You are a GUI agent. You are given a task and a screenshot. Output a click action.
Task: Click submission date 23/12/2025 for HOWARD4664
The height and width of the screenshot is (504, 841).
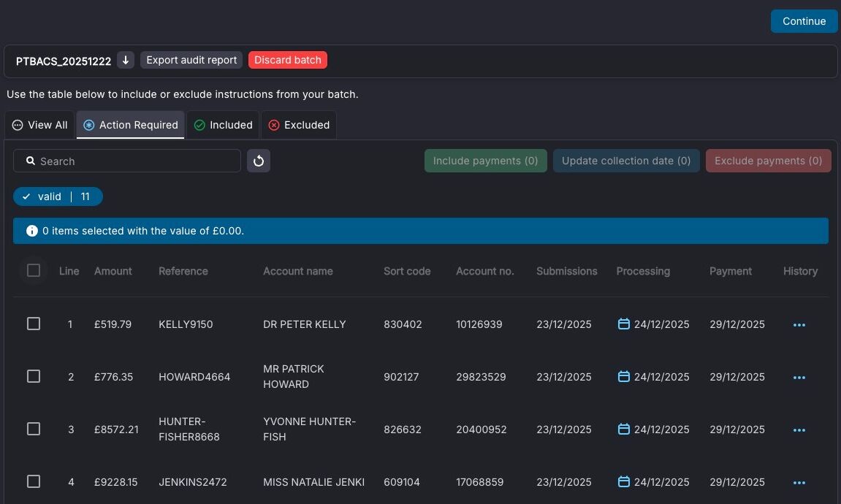(563, 377)
